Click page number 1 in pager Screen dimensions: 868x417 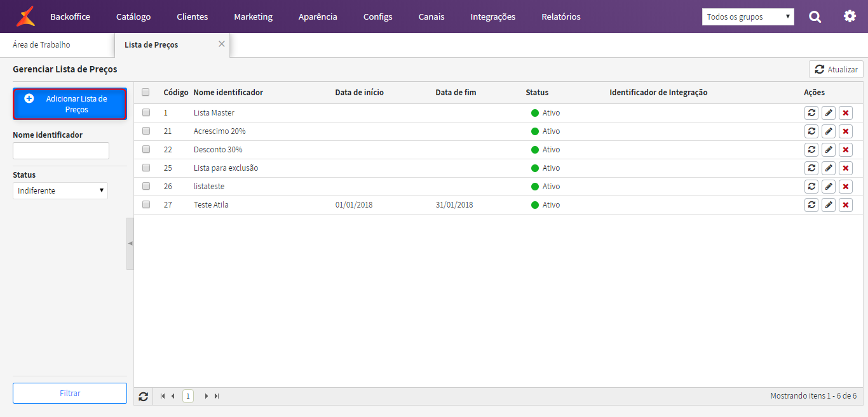click(188, 396)
